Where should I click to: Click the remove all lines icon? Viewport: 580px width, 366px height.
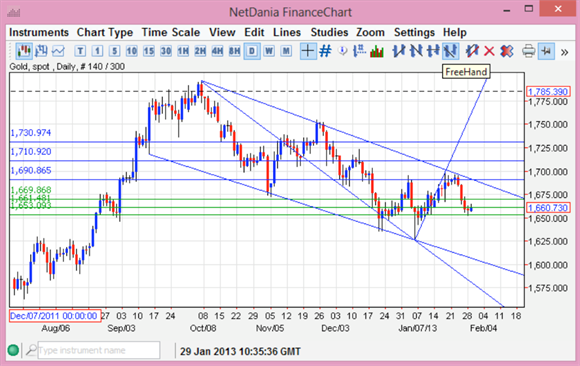(x=506, y=51)
